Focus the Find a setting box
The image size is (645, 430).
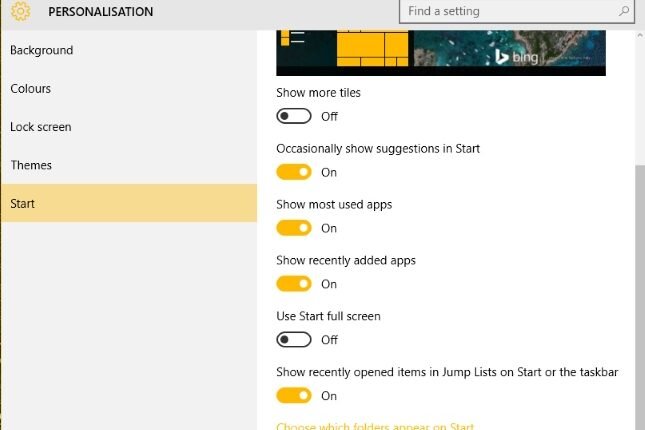tap(517, 11)
